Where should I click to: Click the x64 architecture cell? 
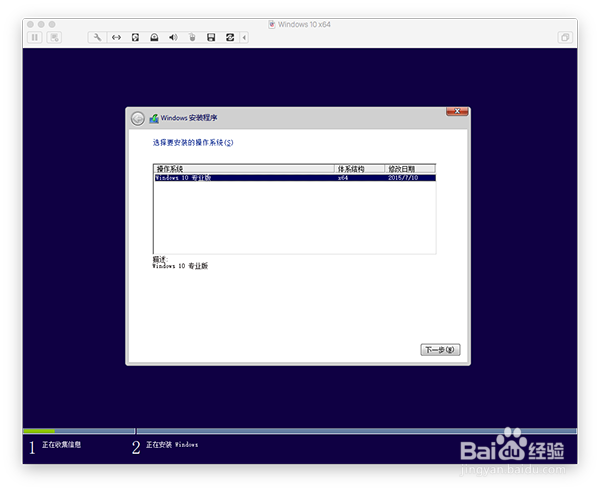click(343, 178)
